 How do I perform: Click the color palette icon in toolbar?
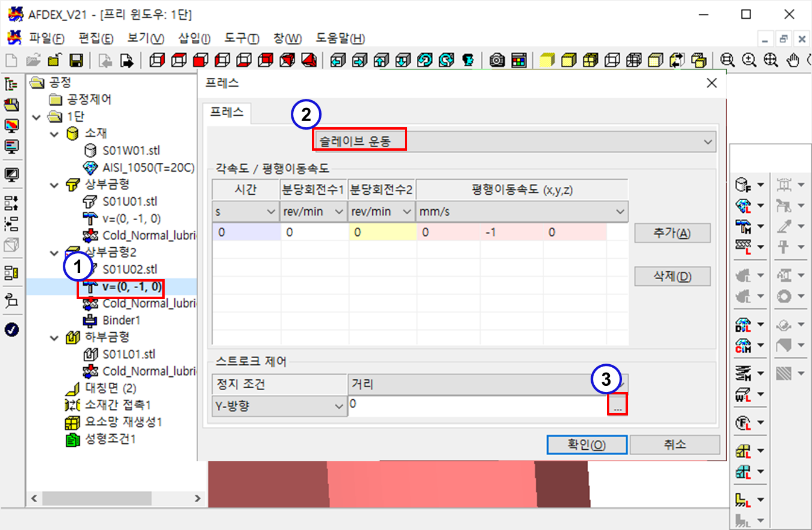coord(519,60)
